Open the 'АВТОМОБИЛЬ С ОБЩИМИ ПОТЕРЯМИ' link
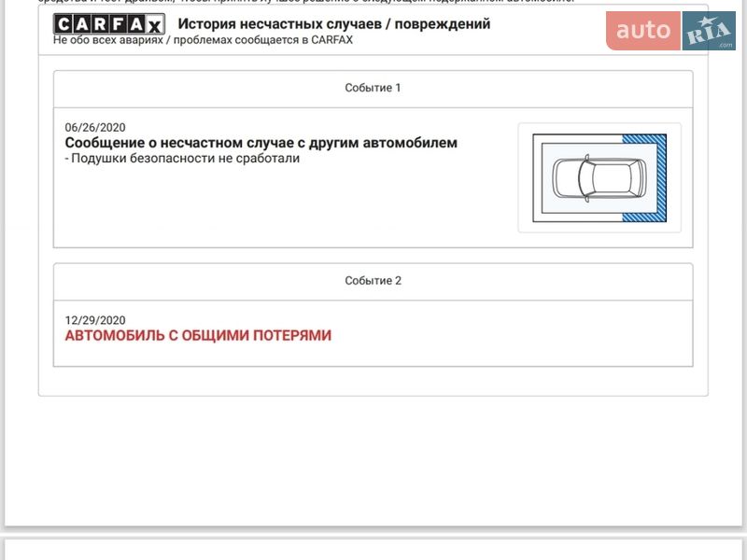Image resolution: width=747 pixels, height=560 pixels. click(x=196, y=335)
